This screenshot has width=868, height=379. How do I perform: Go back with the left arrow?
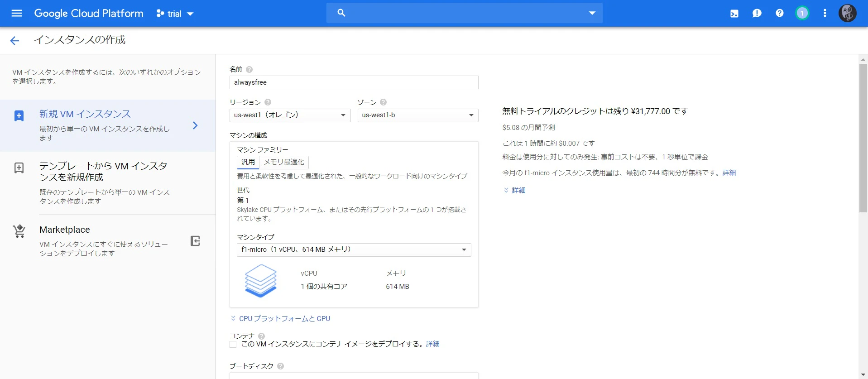[14, 41]
